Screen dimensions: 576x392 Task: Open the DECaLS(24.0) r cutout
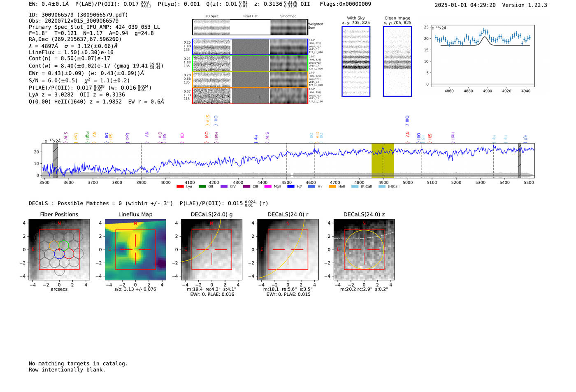point(288,250)
